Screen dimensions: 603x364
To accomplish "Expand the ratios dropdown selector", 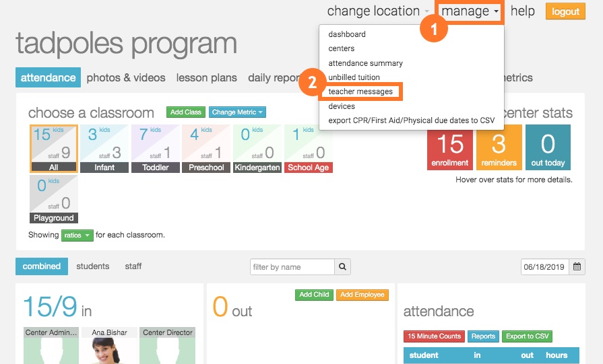I will [x=76, y=235].
